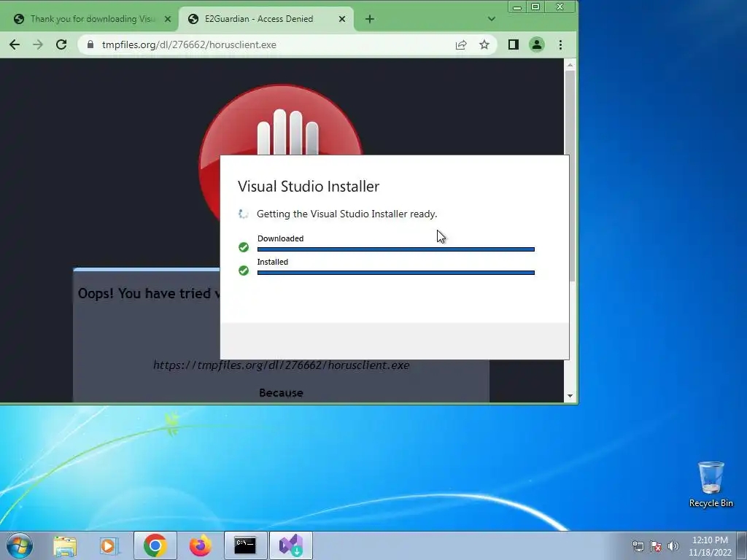Click the blocked URL text on the E2Guardian page

(281, 365)
